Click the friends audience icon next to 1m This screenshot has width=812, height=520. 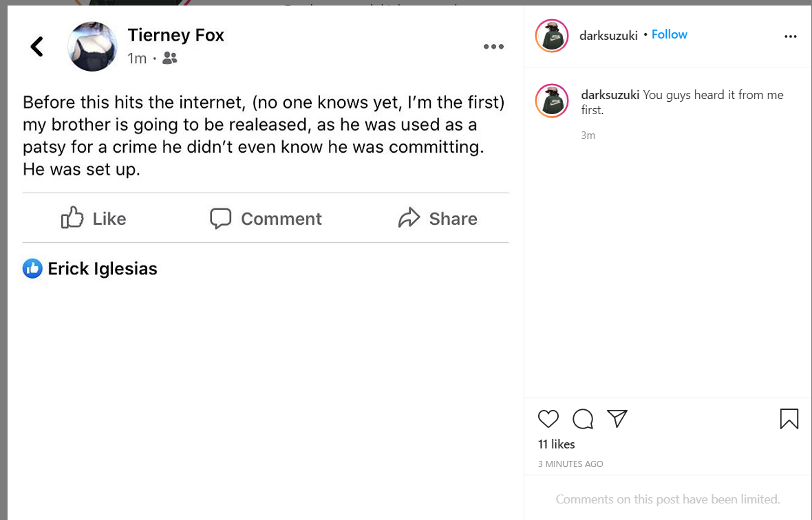coord(169,58)
